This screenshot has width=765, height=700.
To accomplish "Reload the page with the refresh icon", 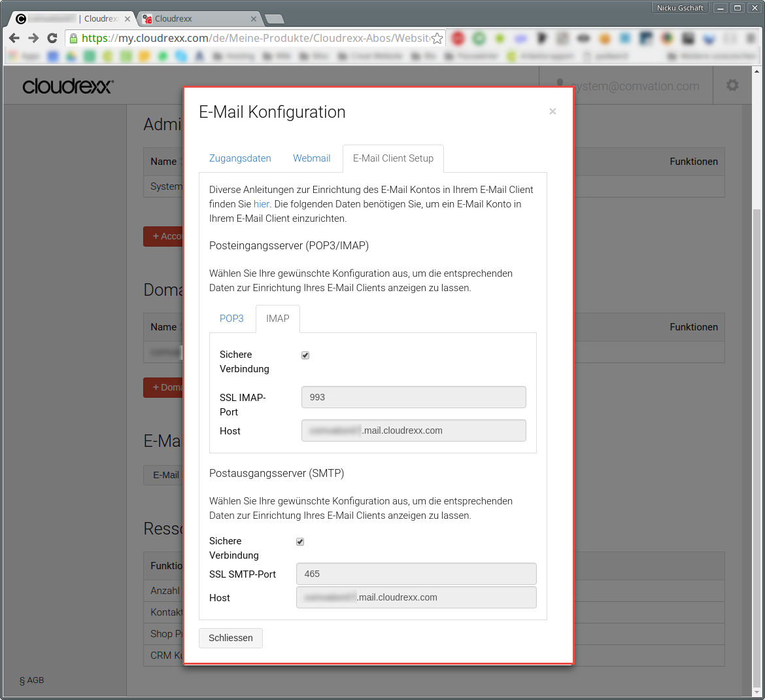I will tap(52, 38).
